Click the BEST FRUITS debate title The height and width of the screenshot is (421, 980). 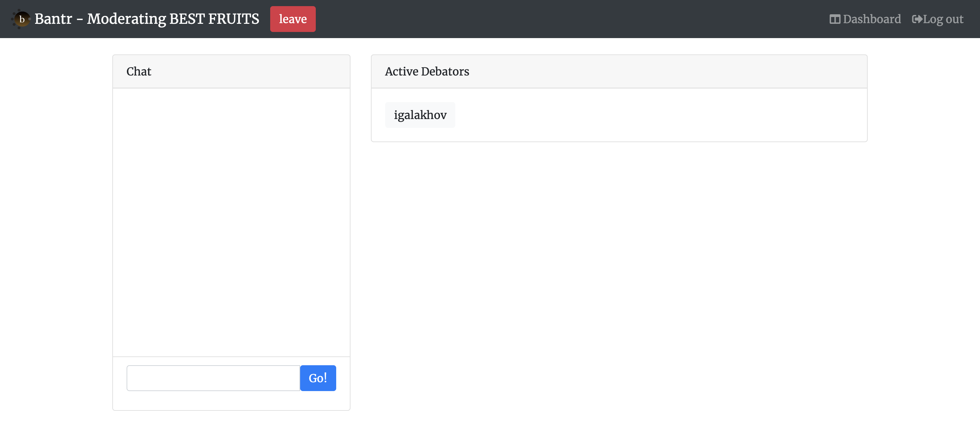(x=214, y=19)
